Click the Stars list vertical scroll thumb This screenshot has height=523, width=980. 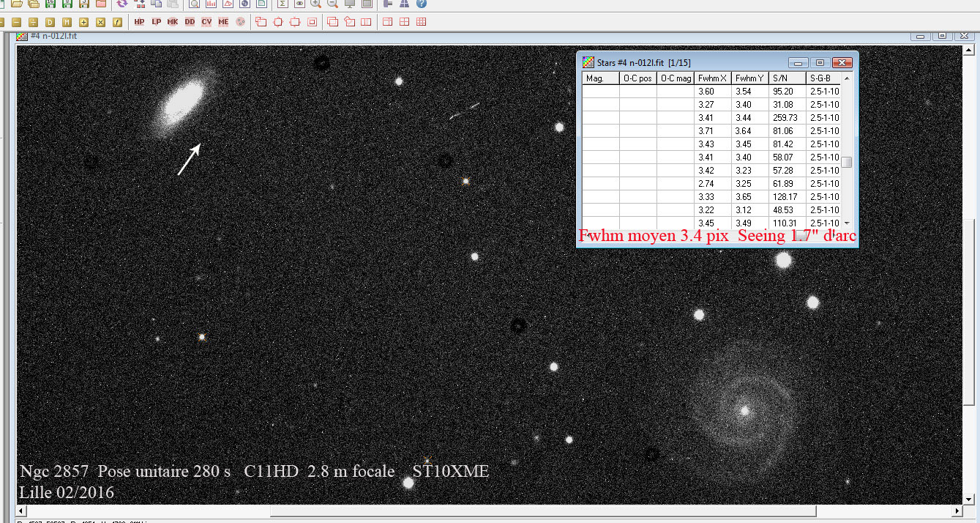click(x=847, y=163)
